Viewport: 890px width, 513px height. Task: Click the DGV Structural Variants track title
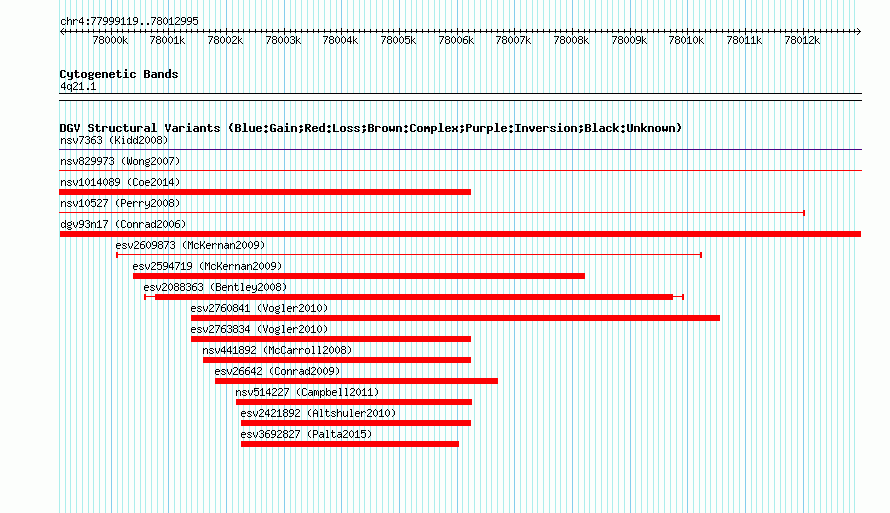point(371,128)
